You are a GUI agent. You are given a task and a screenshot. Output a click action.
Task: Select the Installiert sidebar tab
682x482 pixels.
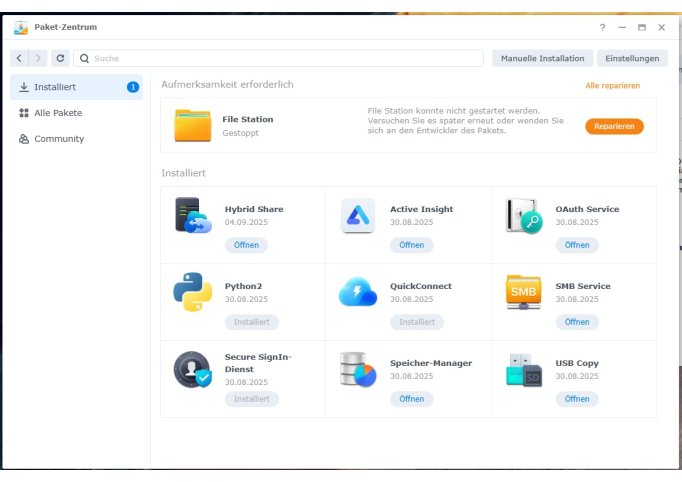coord(77,87)
